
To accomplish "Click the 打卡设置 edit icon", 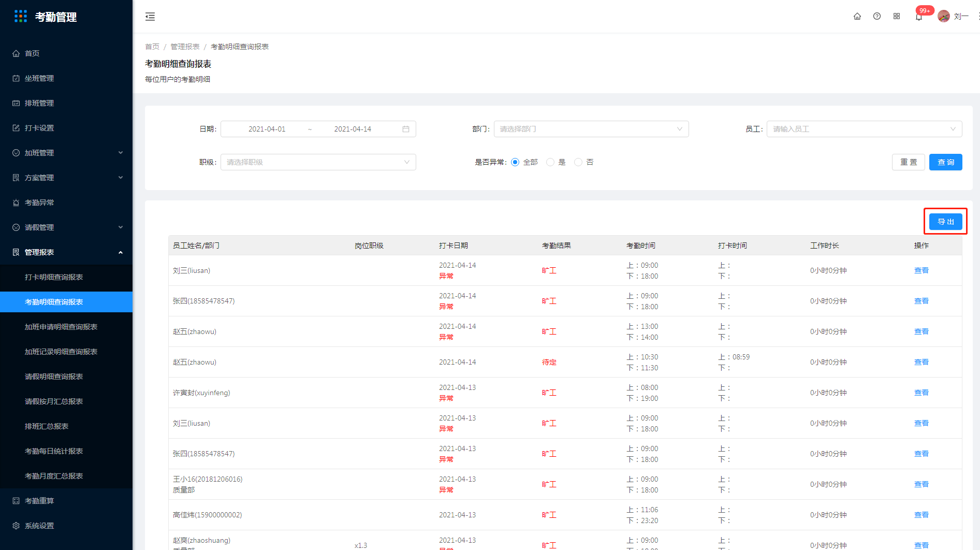I will (x=16, y=128).
